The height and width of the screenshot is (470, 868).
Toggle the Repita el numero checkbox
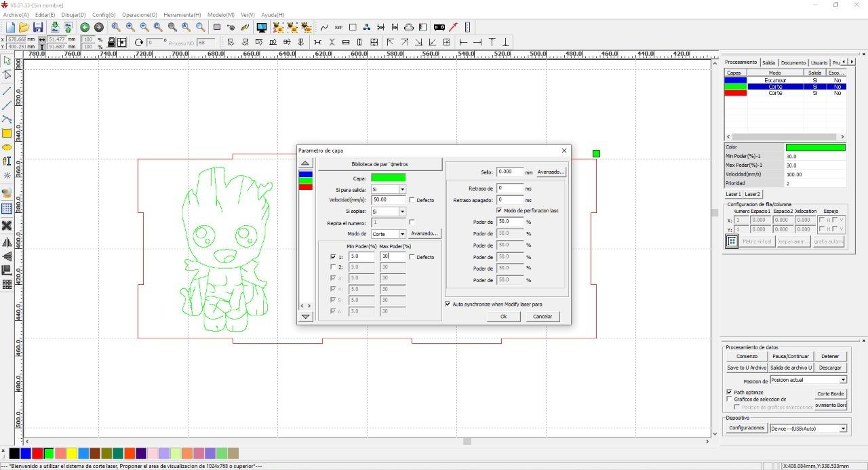pyautogui.click(x=412, y=222)
